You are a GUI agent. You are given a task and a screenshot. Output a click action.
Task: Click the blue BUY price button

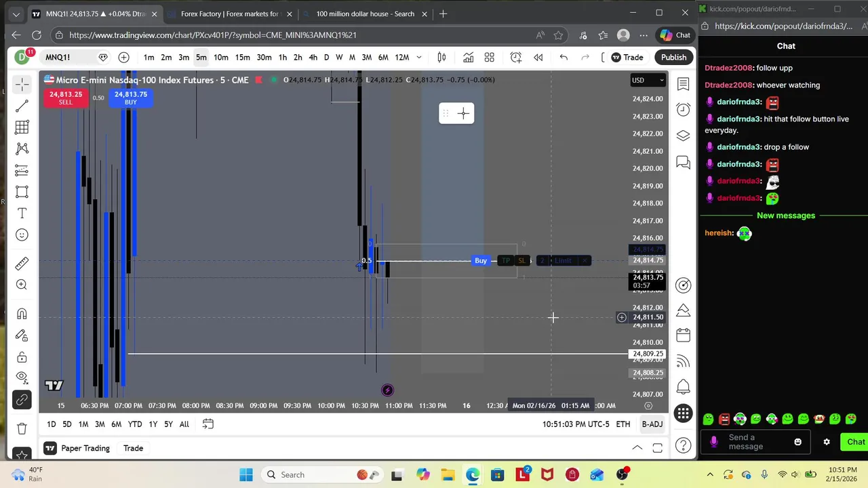click(x=130, y=98)
